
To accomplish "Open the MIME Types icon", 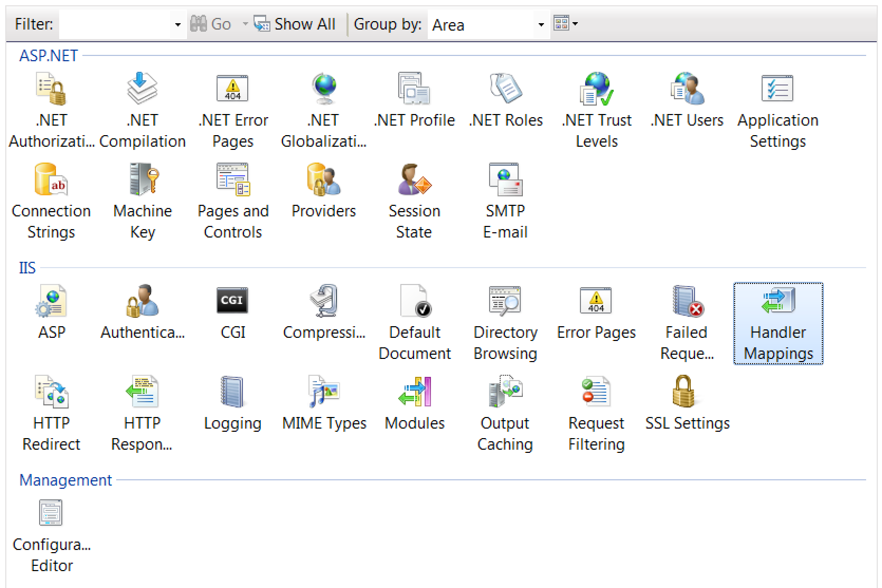I will [x=324, y=392].
